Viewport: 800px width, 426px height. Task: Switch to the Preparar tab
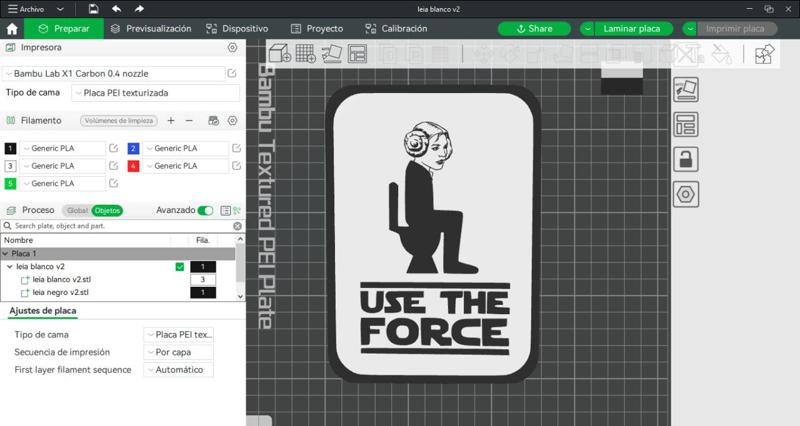pos(64,29)
